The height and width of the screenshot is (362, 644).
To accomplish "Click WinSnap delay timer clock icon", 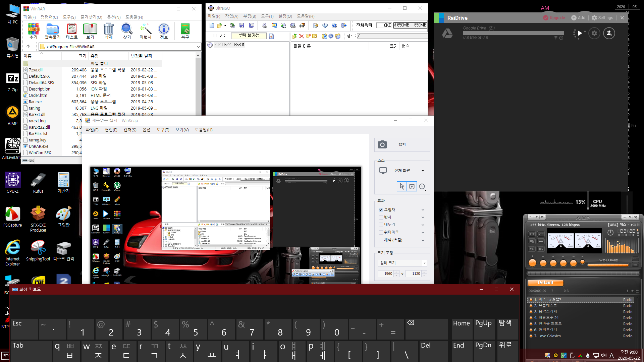I will click(422, 186).
